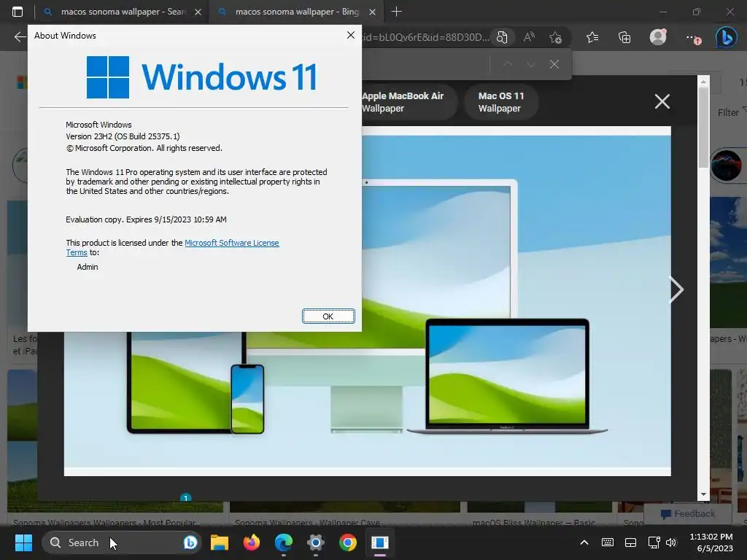Click the virtual touchpad tray icon
Image resolution: width=747 pixels, height=560 pixels.
[x=630, y=542]
